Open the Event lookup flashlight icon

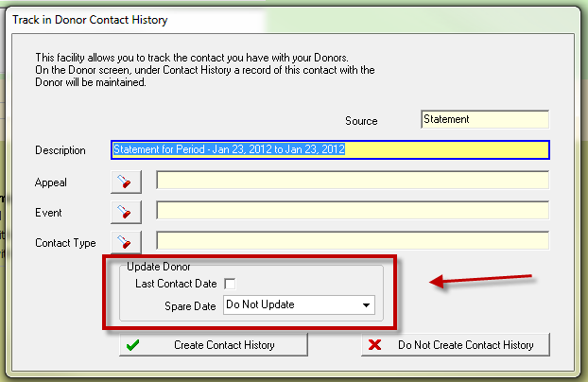[x=126, y=211]
